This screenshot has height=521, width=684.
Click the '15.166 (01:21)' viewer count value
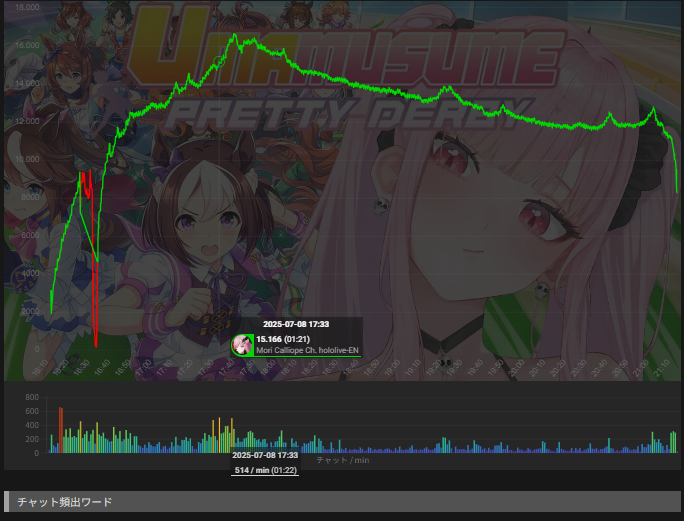coord(283,339)
